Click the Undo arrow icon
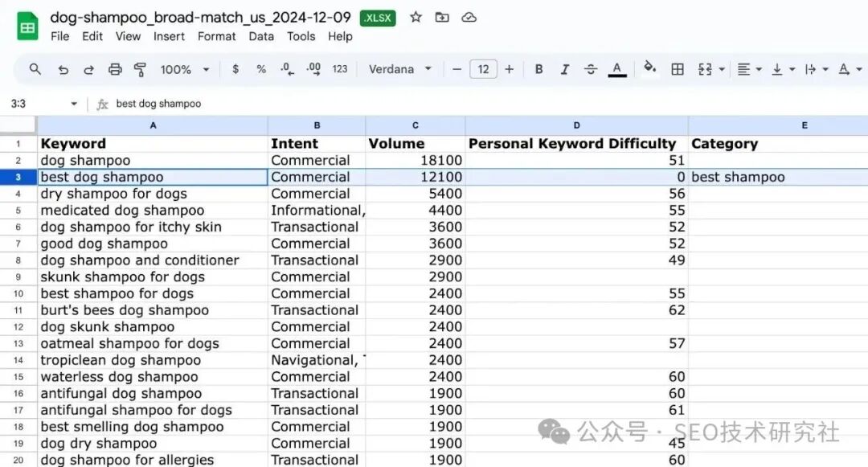This screenshot has height=467, width=868. (x=63, y=70)
